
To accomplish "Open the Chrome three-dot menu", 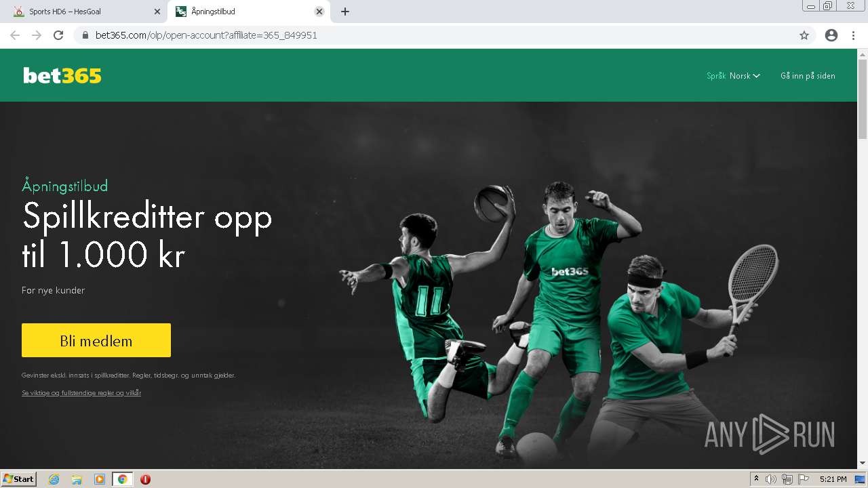I will coord(853,35).
